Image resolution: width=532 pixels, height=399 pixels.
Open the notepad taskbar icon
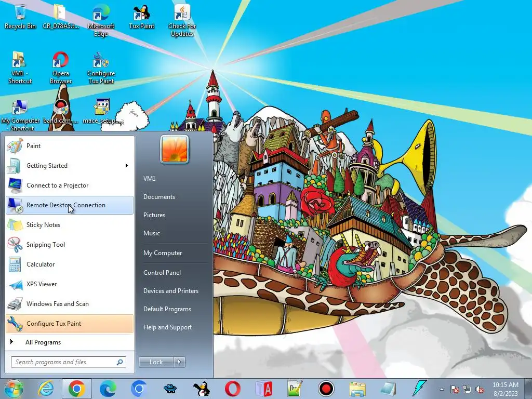[x=389, y=389]
